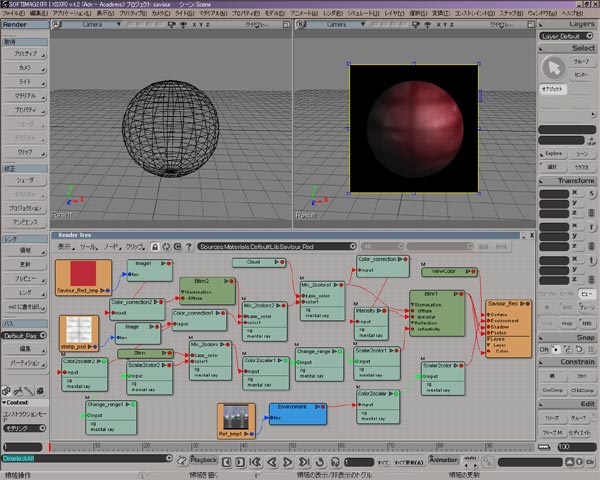Click viewport B letter icon
This screenshot has width=600, height=480.
[x=300, y=24]
